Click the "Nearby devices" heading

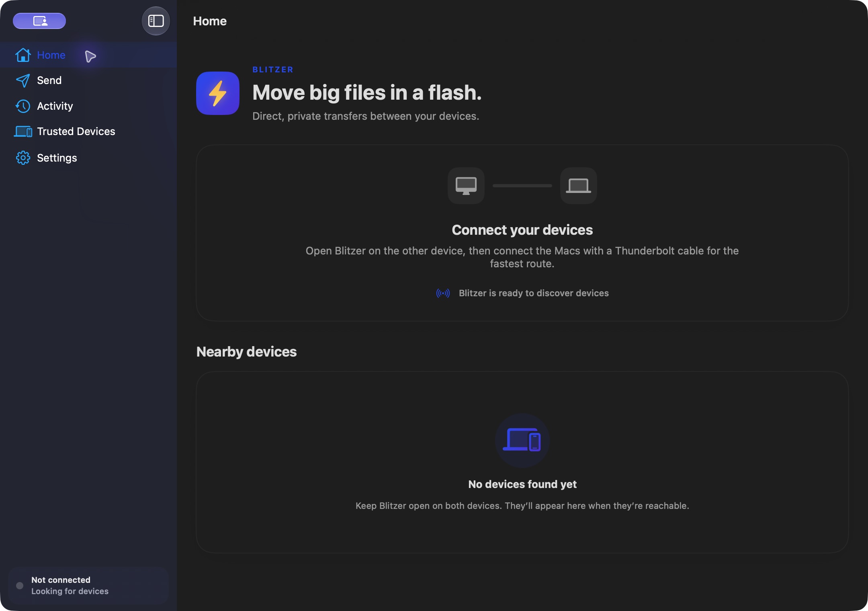pos(246,352)
